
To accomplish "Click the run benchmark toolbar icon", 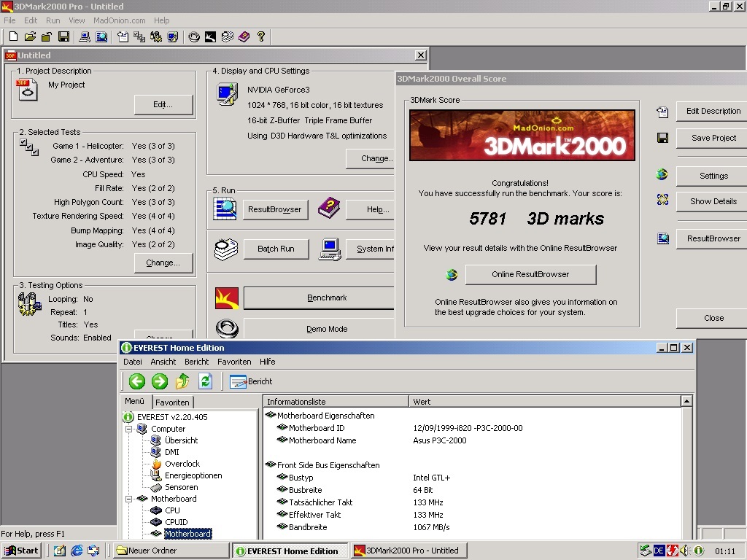I will 210,36.
